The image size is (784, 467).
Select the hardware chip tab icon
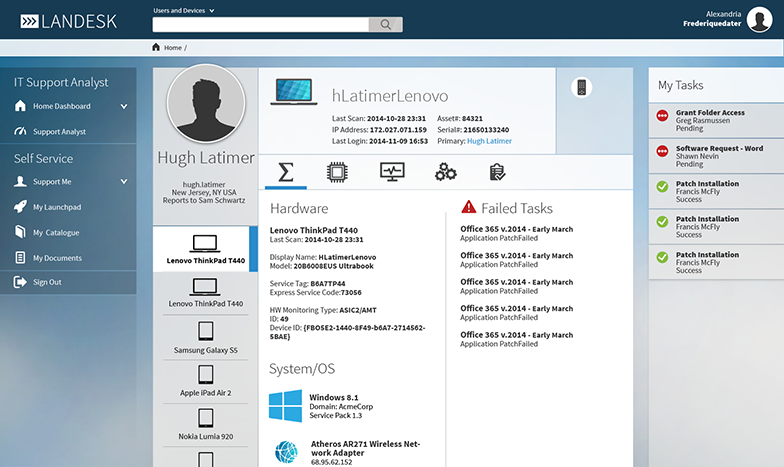(338, 172)
